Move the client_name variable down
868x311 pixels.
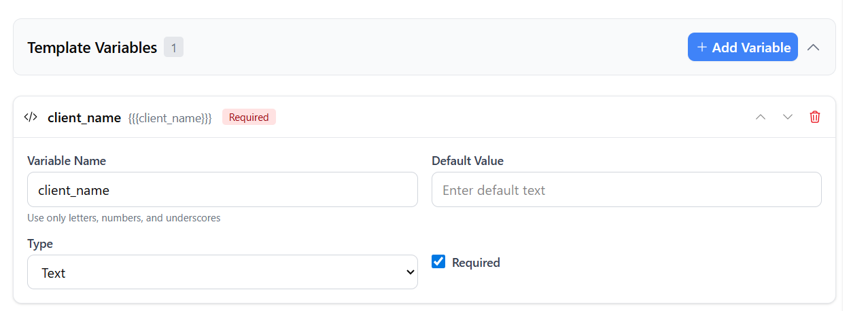tap(788, 117)
